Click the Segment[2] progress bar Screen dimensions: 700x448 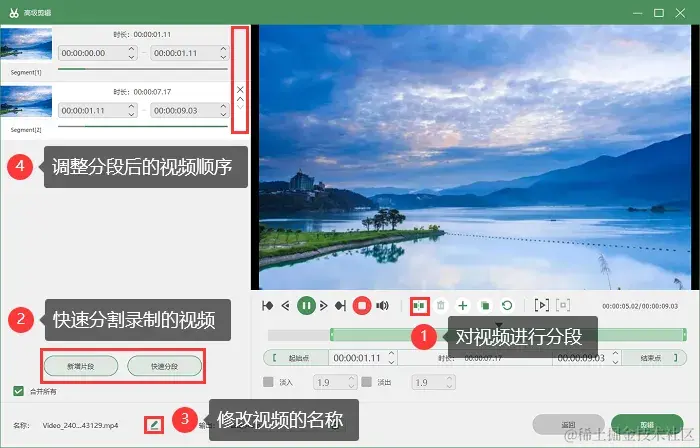click(143, 127)
